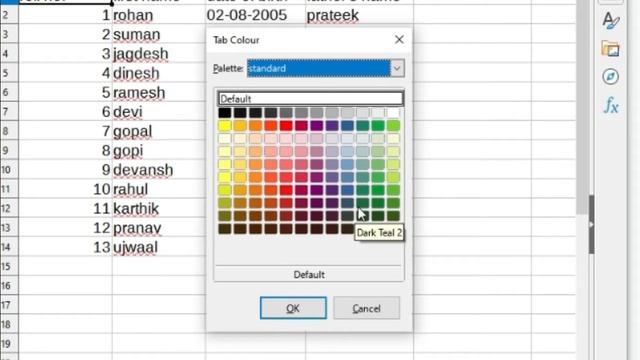640x360 pixels.
Task: Pick the Purple swatch in base row
Action: tap(316, 125)
